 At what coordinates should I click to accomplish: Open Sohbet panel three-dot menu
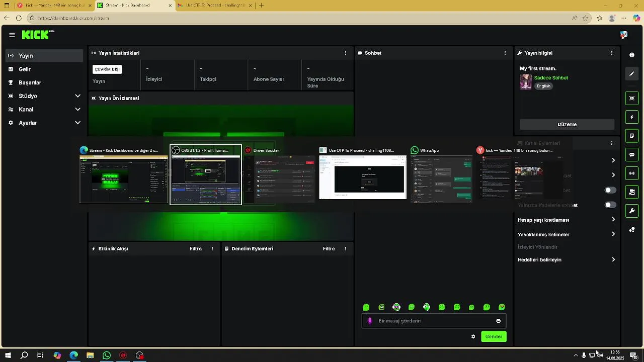click(505, 53)
